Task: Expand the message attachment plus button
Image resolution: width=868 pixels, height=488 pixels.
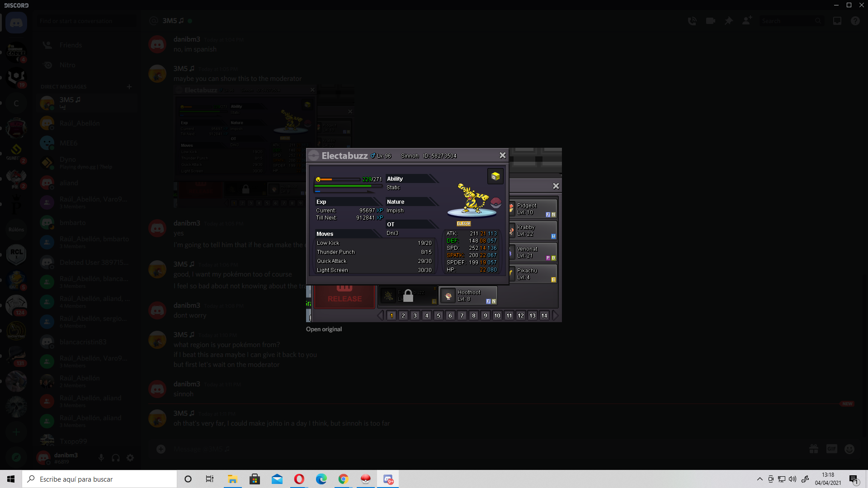Action: 161,449
